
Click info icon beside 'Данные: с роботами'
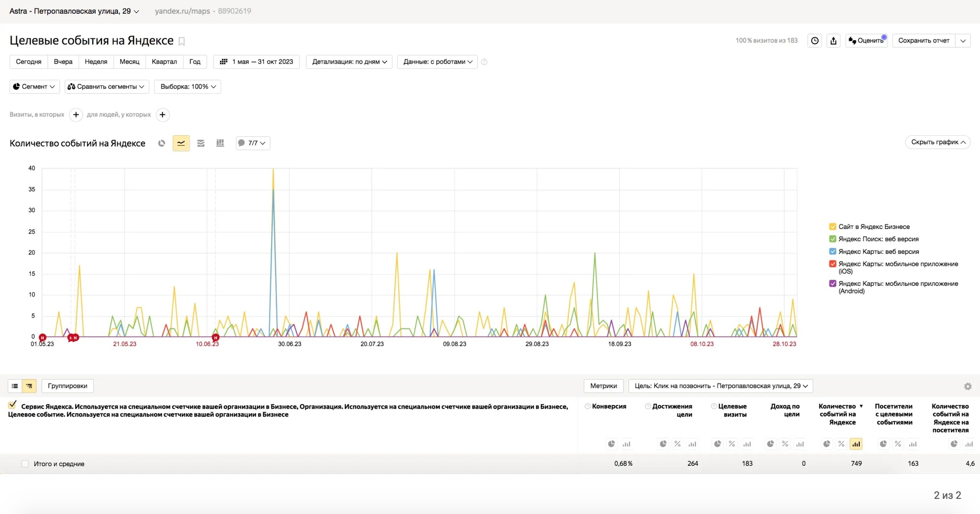point(484,62)
